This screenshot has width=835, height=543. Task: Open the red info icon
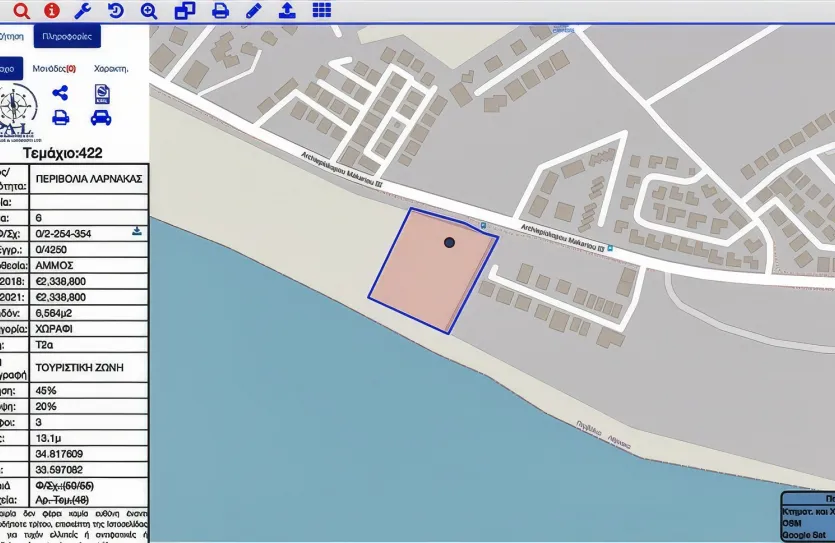click(51, 11)
